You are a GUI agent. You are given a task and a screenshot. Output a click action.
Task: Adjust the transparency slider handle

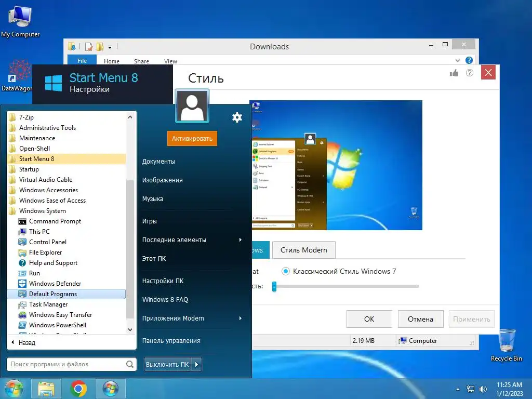click(274, 286)
